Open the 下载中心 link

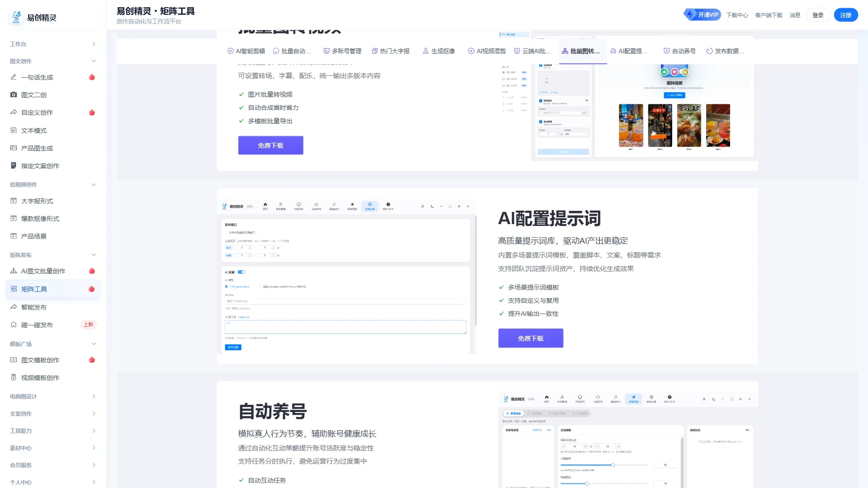737,15
